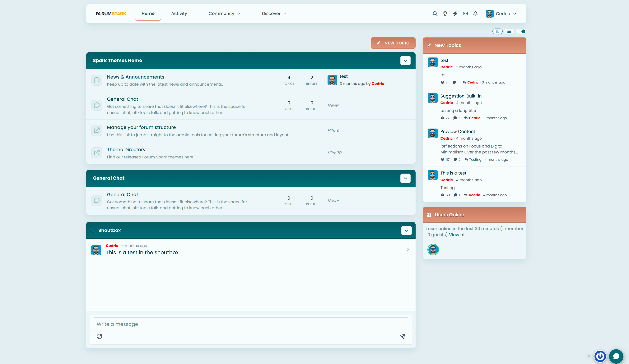Open 'Preview Content' topic in New Topics
Screen dimensions: 629x364
pos(458,132)
